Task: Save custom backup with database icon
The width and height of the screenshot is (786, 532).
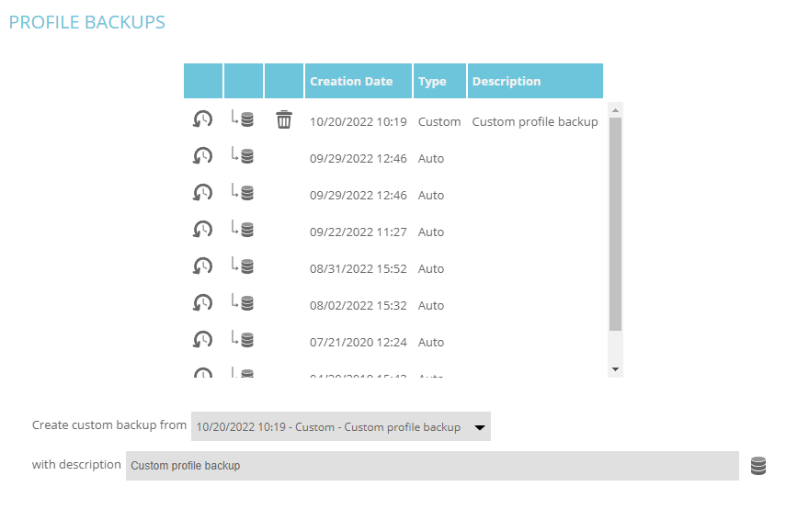Action: (758, 466)
